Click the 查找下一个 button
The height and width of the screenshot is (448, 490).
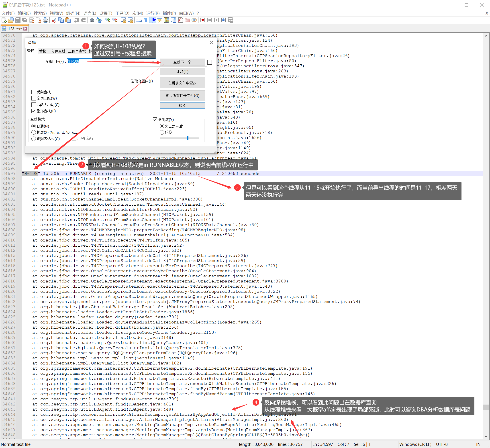[182, 62]
